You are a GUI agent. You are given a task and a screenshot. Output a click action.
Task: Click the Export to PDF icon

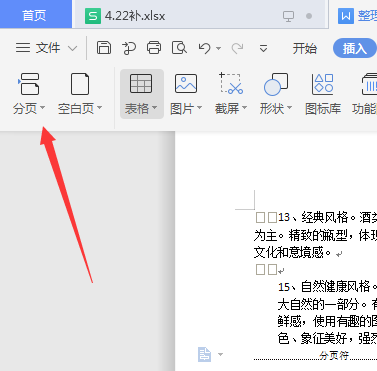[129, 48]
